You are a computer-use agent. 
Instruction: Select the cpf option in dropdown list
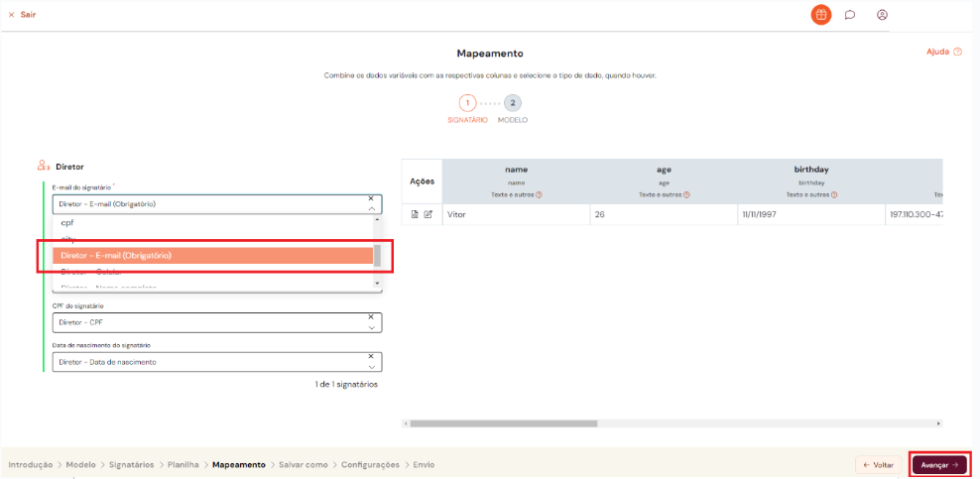(67, 223)
